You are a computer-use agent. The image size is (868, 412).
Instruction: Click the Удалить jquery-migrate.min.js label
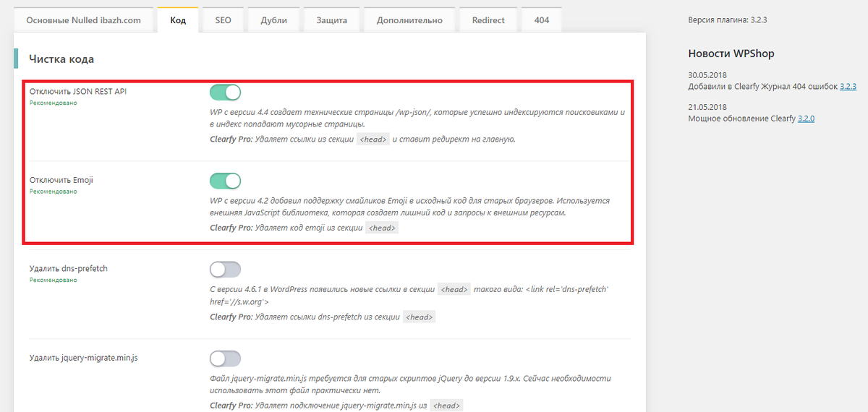pyautogui.click(x=84, y=357)
